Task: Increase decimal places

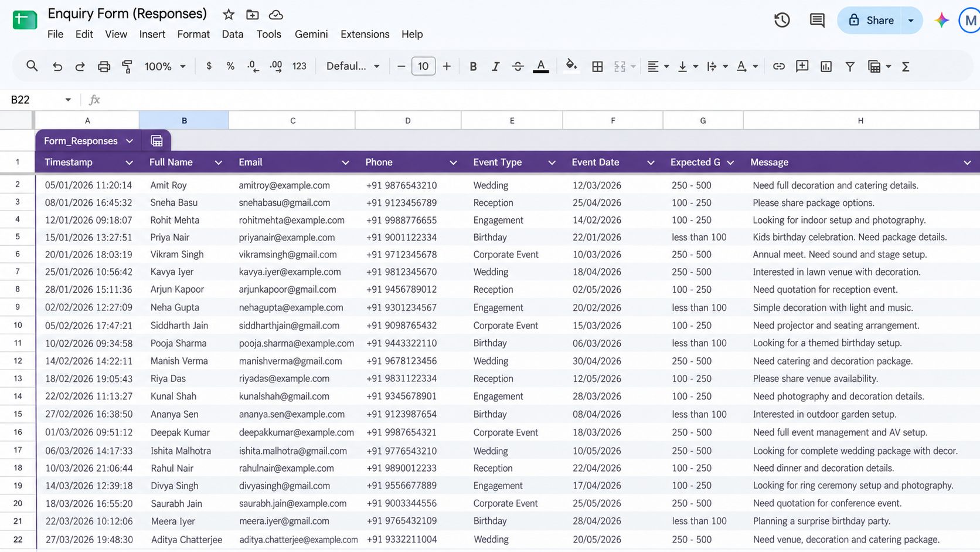Action: coord(276,66)
